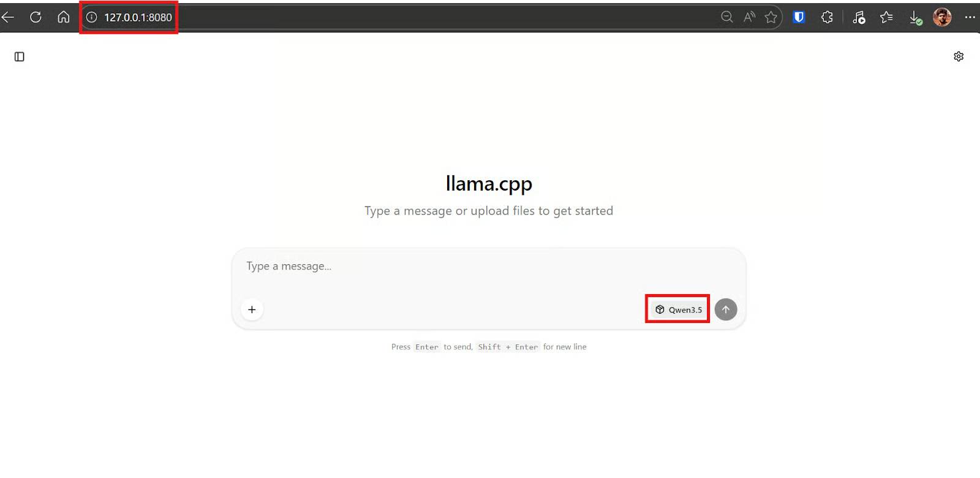
Task: Select the 127.0.0.1:8080 address bar
Action: click(137, 17)
